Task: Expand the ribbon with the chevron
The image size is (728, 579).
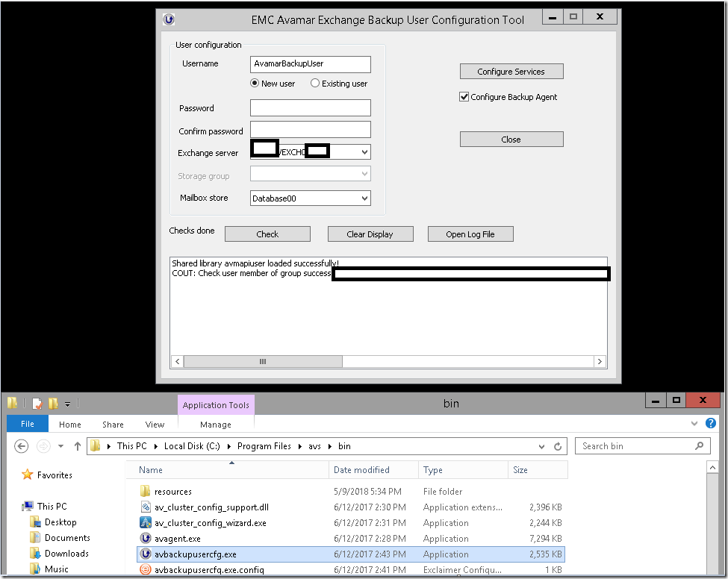Action: (x=694, y=423)
